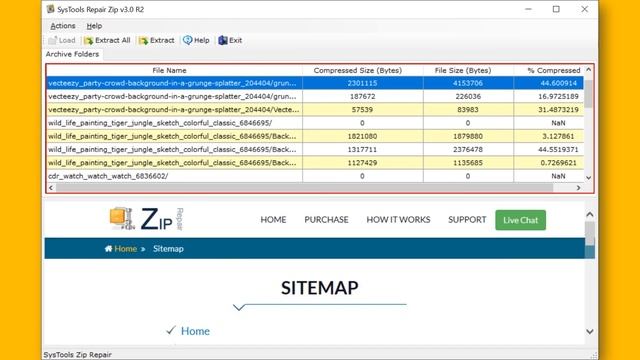Select the row with file size 83983
This screenshot has height=360, width=640.
pyautogui.click(x=315, y=109)
